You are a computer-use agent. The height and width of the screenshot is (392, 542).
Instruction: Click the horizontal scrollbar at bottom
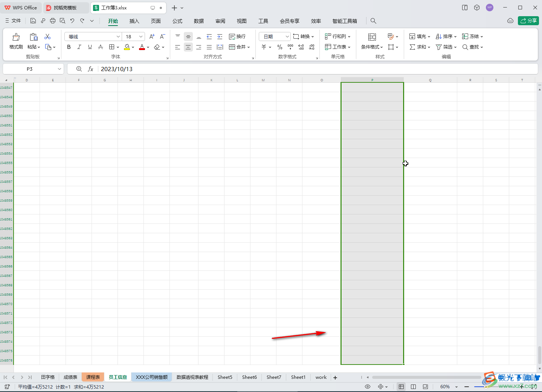point(426,377)
